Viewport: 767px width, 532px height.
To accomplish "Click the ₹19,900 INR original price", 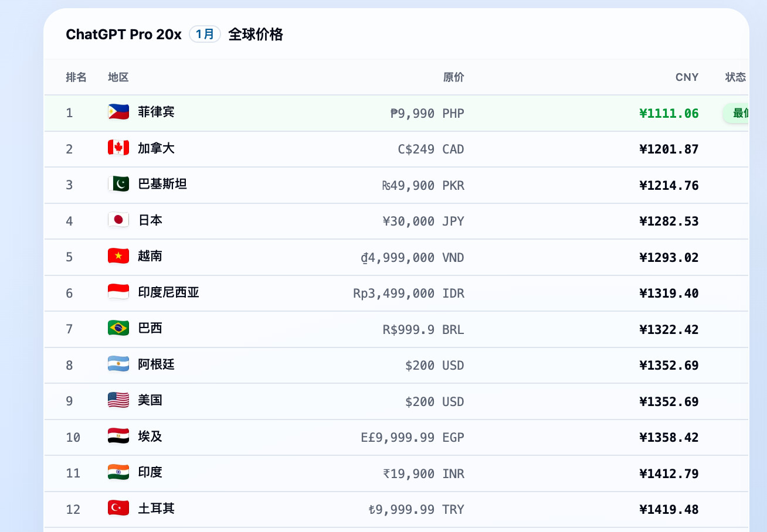I will [423, 473].
